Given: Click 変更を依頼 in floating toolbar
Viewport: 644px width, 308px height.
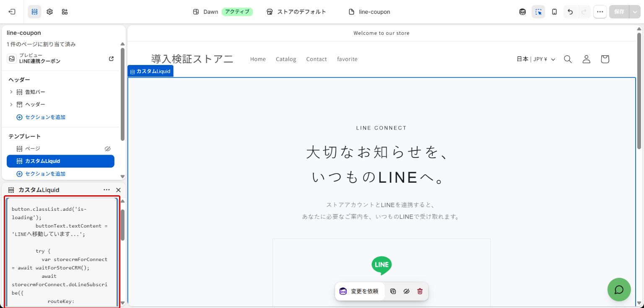Looking at the screenshot, I should click(x=359, y=291).
